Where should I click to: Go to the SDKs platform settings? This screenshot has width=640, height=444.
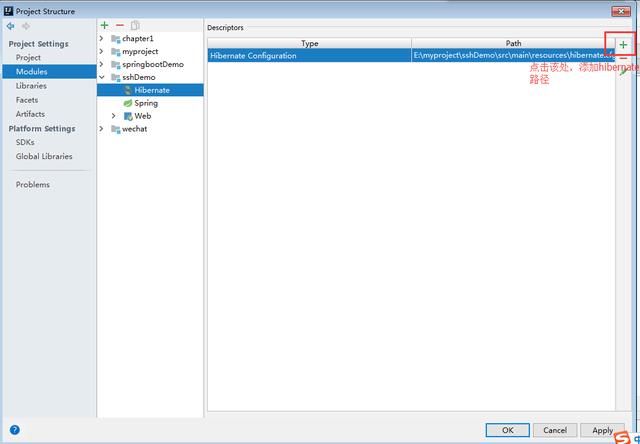25,142
